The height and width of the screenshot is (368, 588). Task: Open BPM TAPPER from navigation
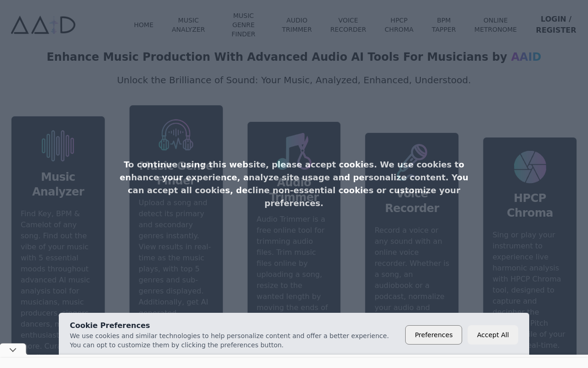pos(444,25)
